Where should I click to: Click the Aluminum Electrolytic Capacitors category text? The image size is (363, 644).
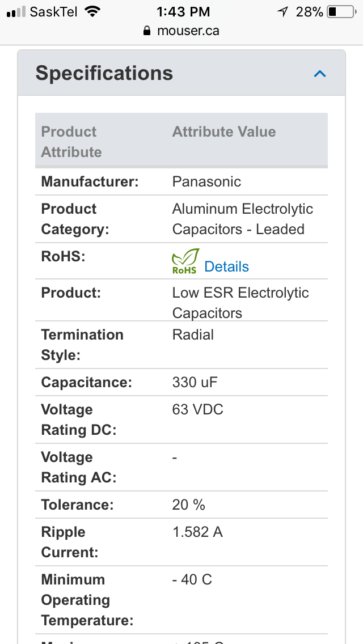coord(243,219)
